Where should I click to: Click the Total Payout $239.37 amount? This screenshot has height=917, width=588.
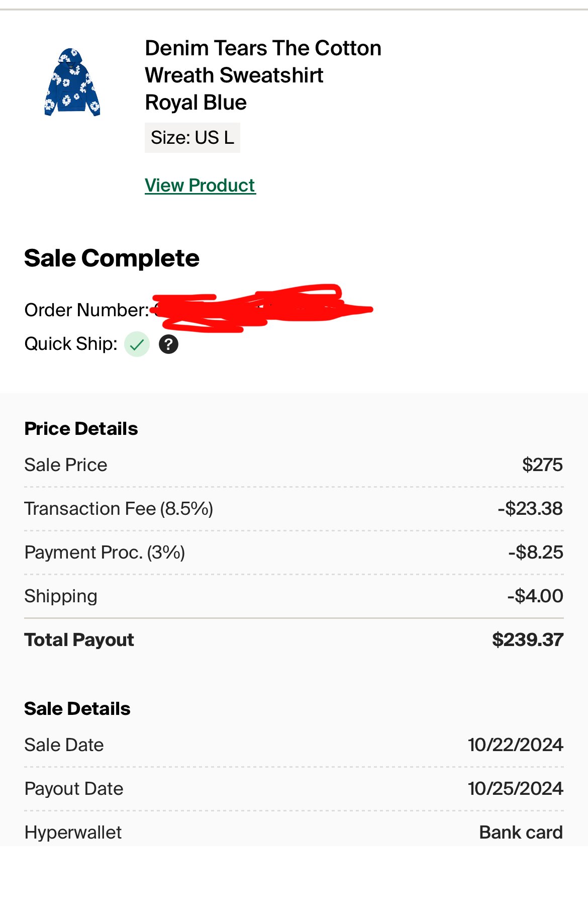(x=528, y=640)
